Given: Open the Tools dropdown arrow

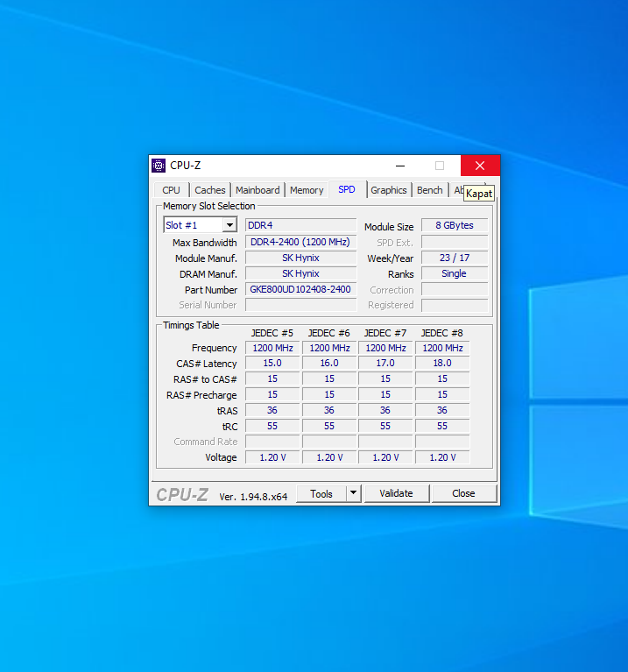Looking at the screenshot, I should [x=353, y=493].
